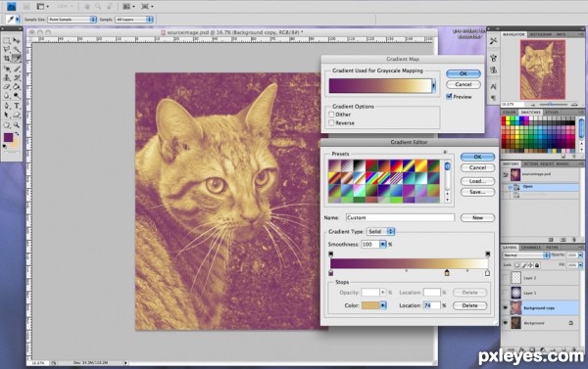Select the Spot Healing Brush tool
This screenshot has height=369, width=588.
click(7, 69)
